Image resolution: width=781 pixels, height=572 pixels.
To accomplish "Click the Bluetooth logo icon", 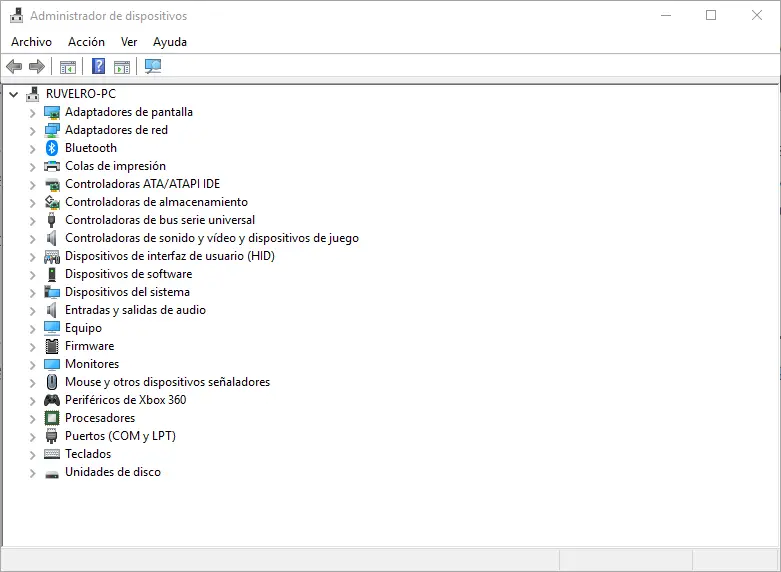I will tap(52, 148).
